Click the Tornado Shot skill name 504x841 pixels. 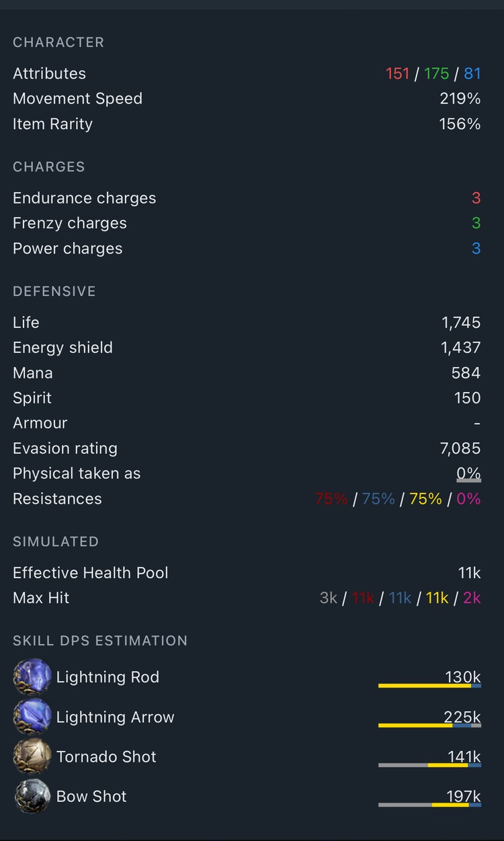coord(106,757)
